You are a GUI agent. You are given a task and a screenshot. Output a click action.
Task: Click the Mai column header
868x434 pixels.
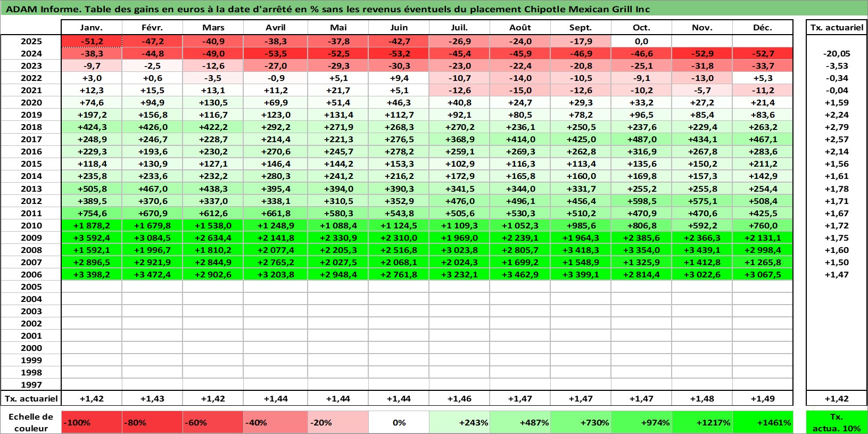(338, 28)
